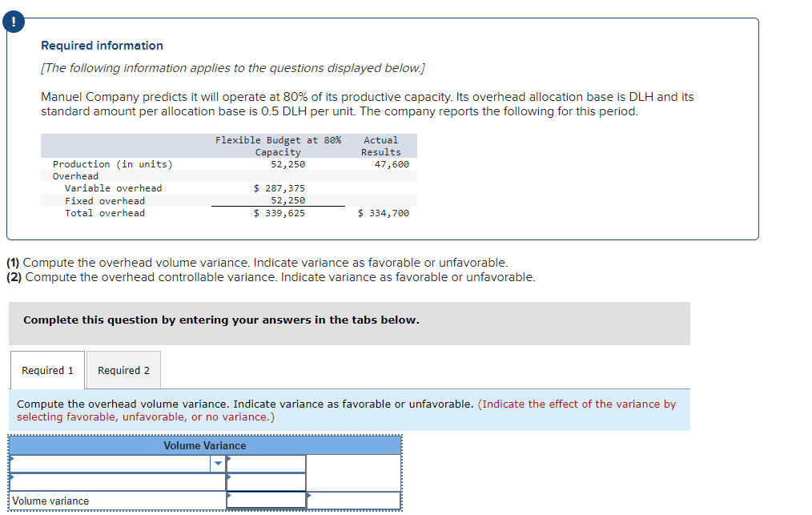Click the second row amount input field
Screen dimensions: 812x515
pos(266,482)
